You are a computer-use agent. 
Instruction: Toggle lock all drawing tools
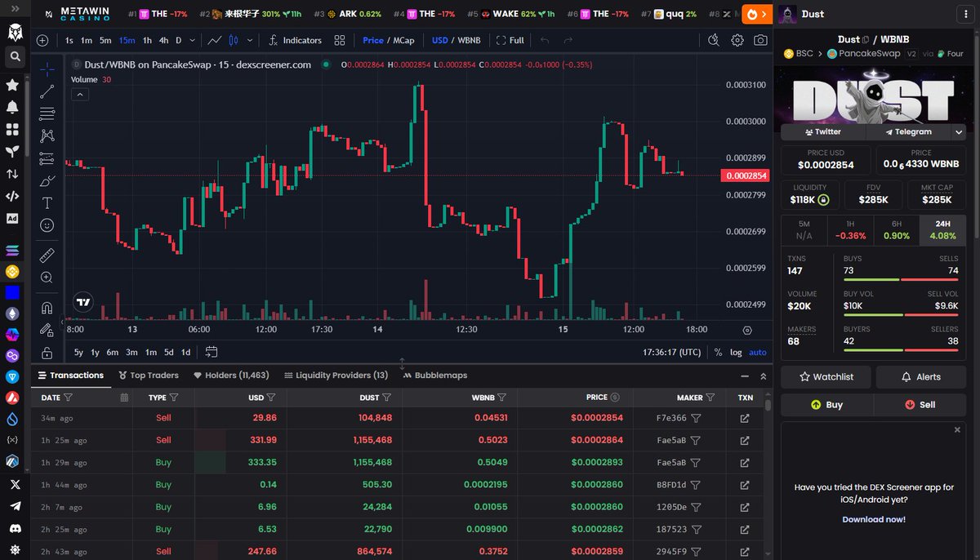47,353
